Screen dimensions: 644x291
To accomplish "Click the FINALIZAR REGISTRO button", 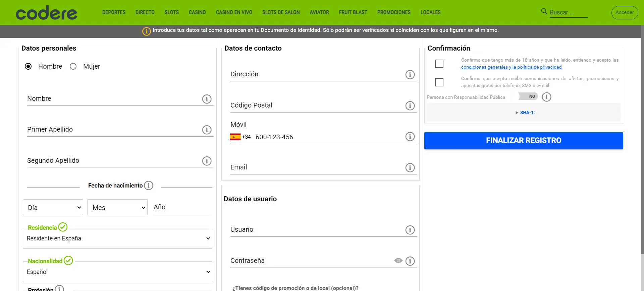I will point(523,141).
